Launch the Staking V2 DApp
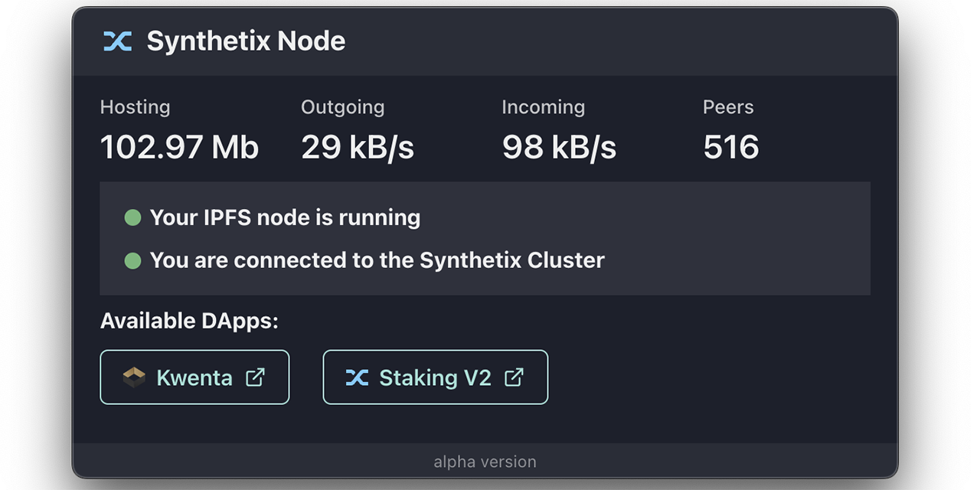This screenshot has width=980, height=490. pos(435,377)
